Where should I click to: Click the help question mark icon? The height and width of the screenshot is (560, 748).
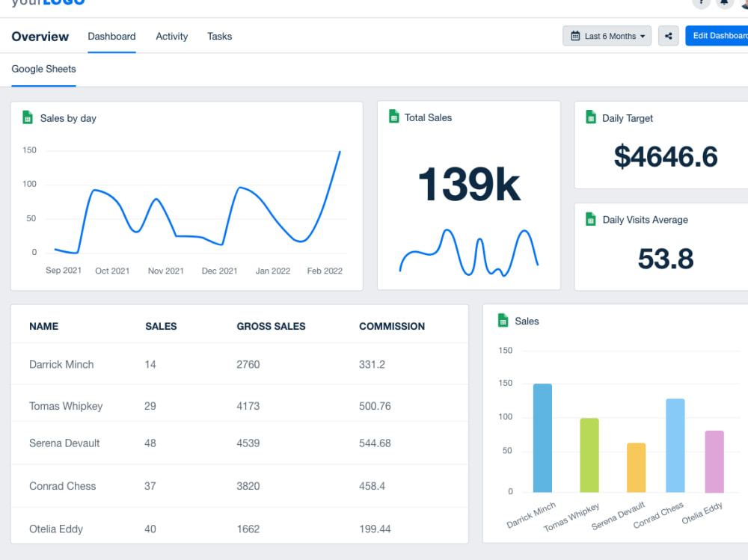tap(701, 4)
